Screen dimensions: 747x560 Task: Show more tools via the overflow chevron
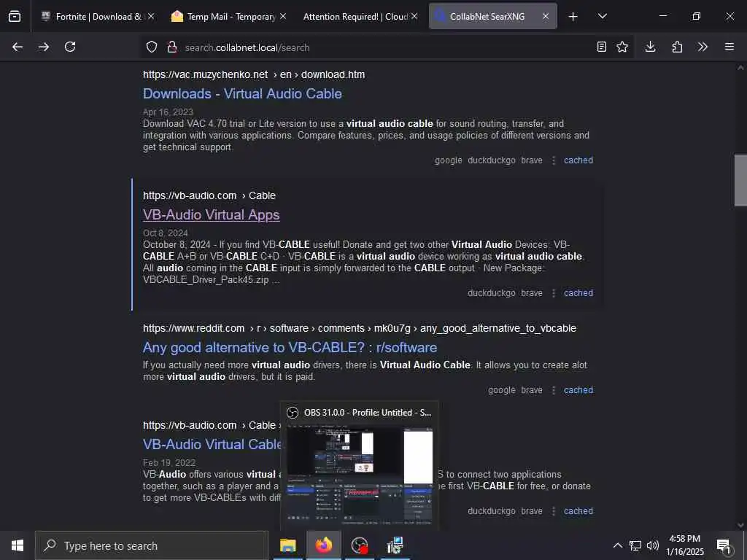703,47
